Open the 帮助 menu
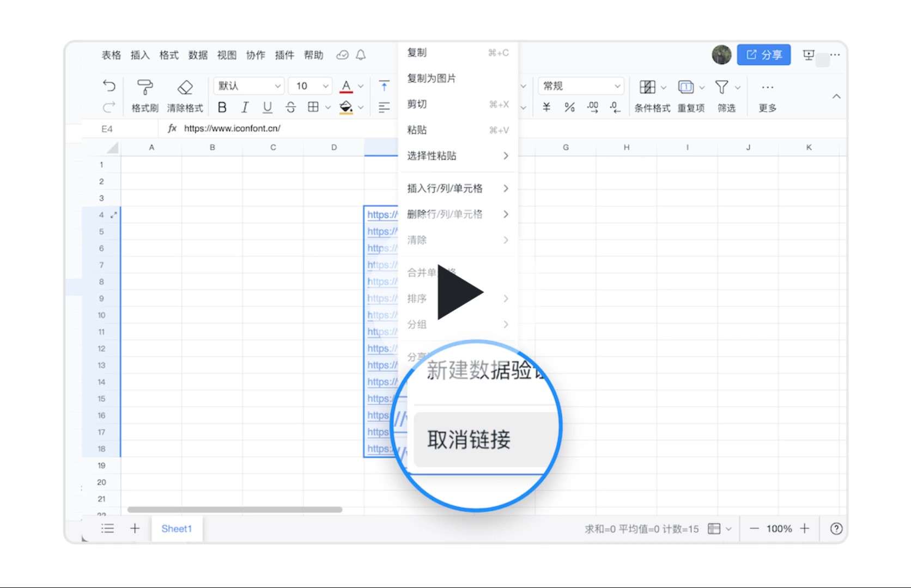This screenshot has width=911, height=588. 313,55
